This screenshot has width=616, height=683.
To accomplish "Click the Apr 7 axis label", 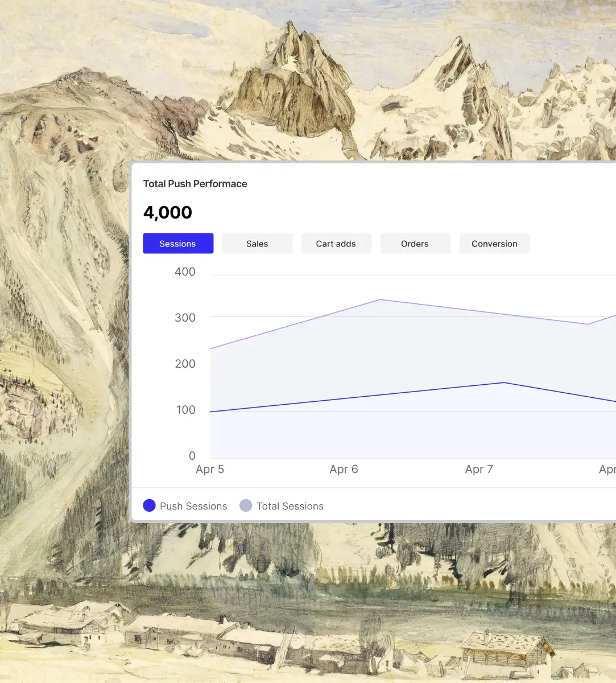I will pyautogui.click(x=479, y=470).
